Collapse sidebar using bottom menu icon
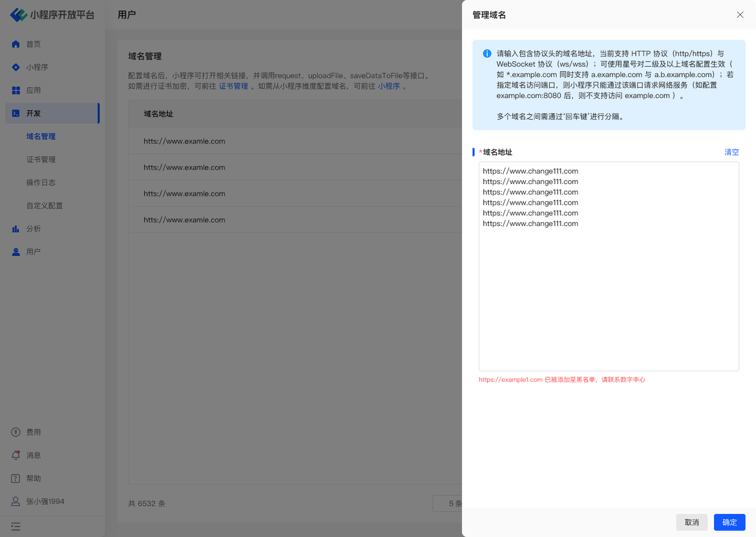756x537 pixels. [16, 526]
